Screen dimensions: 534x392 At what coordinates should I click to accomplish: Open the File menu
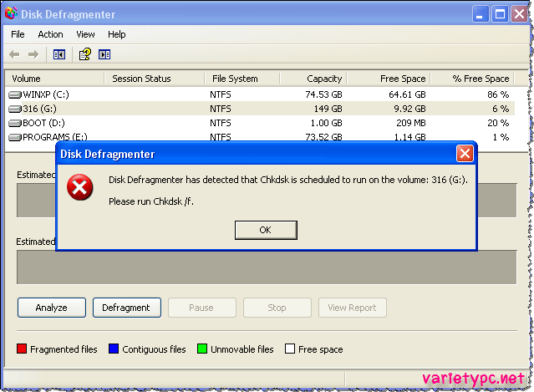(x=18, y=34)
